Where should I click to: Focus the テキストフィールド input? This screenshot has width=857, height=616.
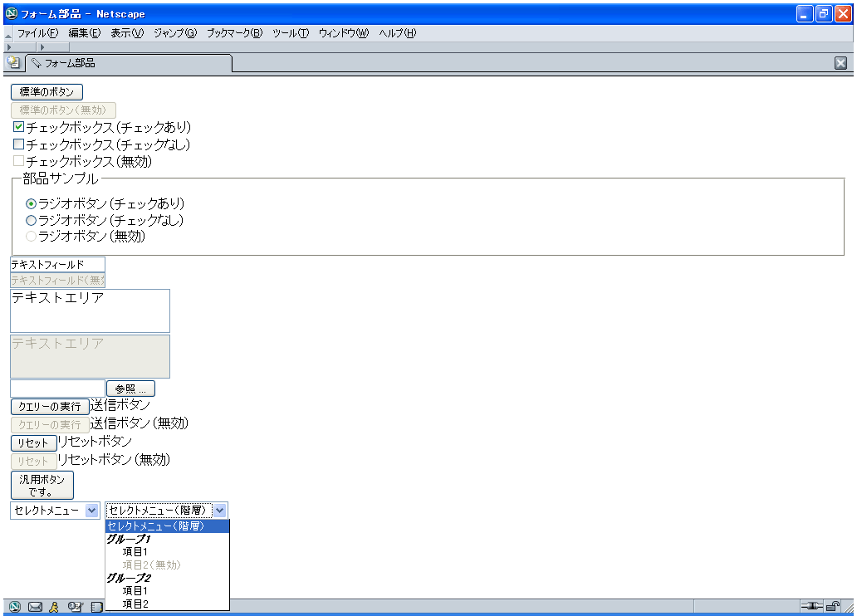pyautogui.click(x=57, y=265)
